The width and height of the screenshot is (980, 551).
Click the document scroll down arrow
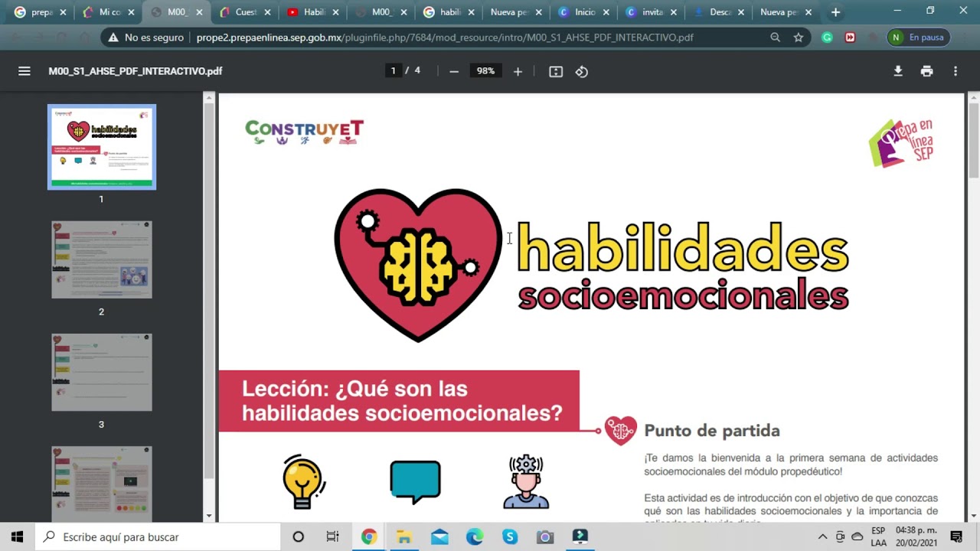tap(974, 517)
